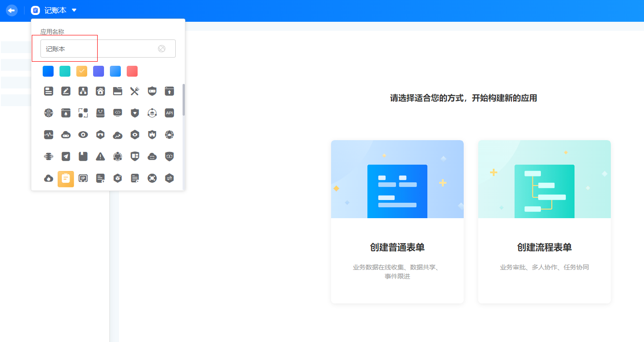Clear the app name with the X icon
The image size is (644, 342).
pyautogui.click(x=162, y=49)
